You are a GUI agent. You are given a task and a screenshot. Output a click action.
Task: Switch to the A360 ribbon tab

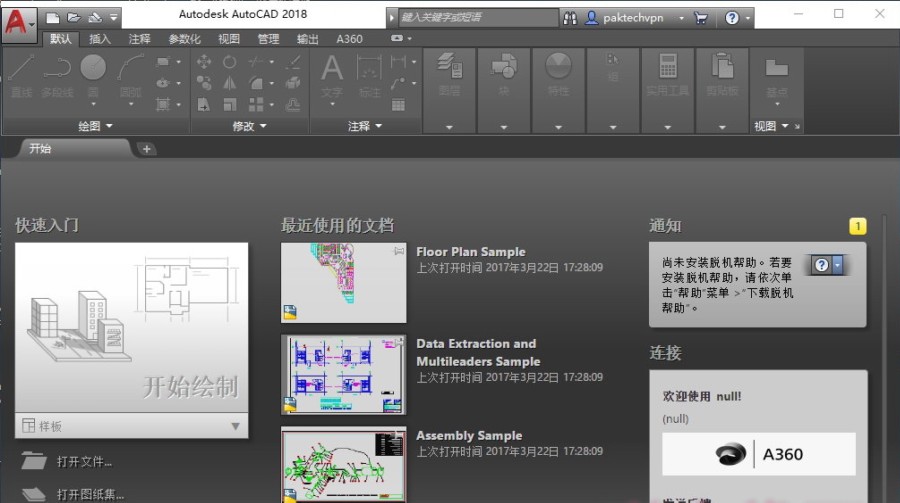[x=349, y=39]
